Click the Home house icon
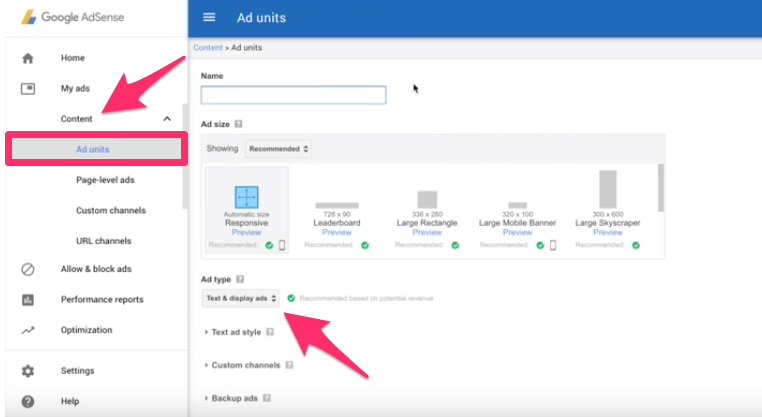 tap(28, 58)
